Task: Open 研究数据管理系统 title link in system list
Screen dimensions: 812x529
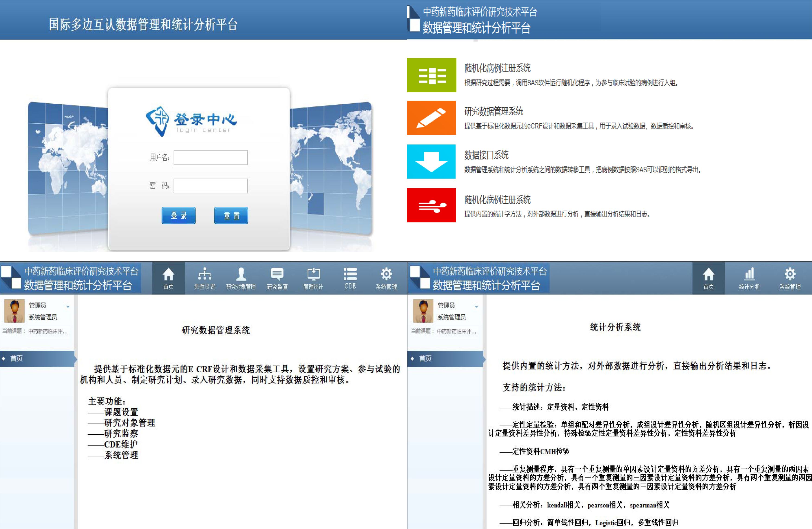Action: tap(494, 111)
